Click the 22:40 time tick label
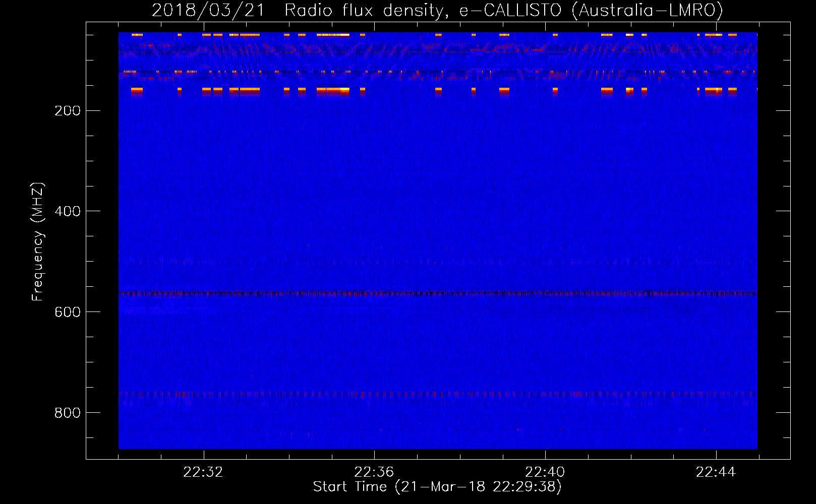816x504 pixels. point(545,472)
